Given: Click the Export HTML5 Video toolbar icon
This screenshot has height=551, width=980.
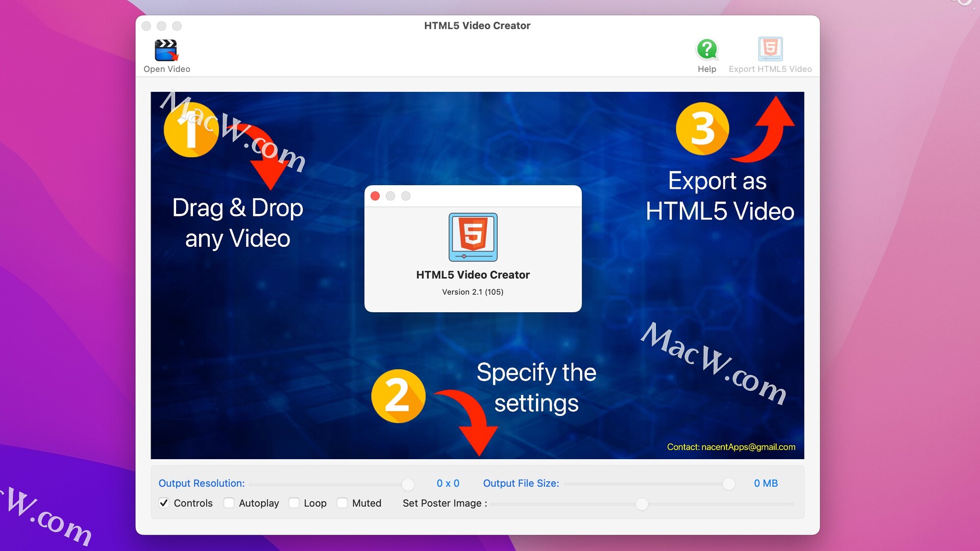Looking at the screenshot, I should pos(770,49).
